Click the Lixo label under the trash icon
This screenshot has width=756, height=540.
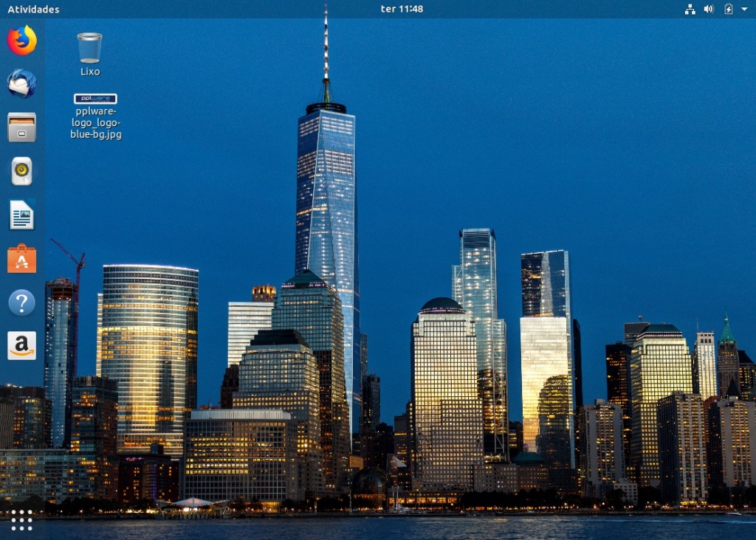pyautogui.click(x=90, y=72)
